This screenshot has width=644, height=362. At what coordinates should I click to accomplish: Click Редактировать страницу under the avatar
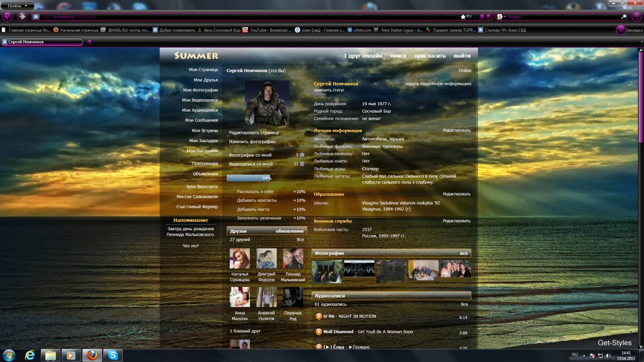[254, 133]
